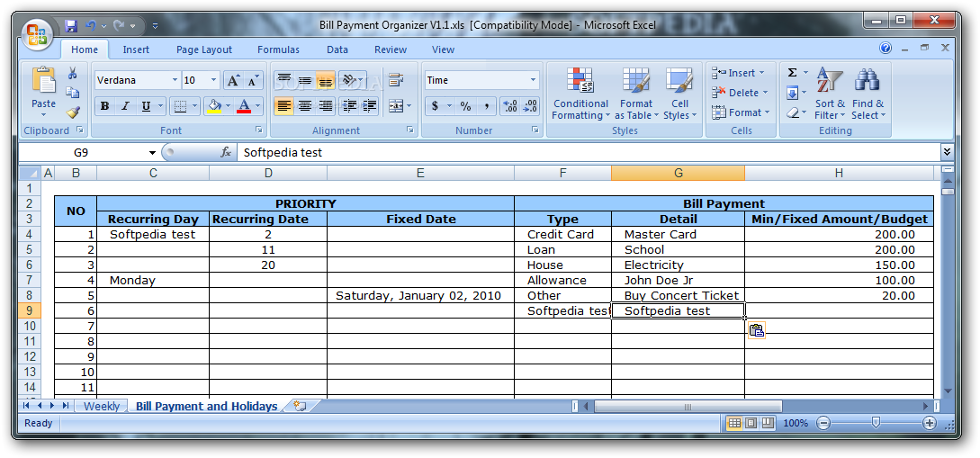Increase font size with Grow Font
980x458 pixels.
coord(232,80)
